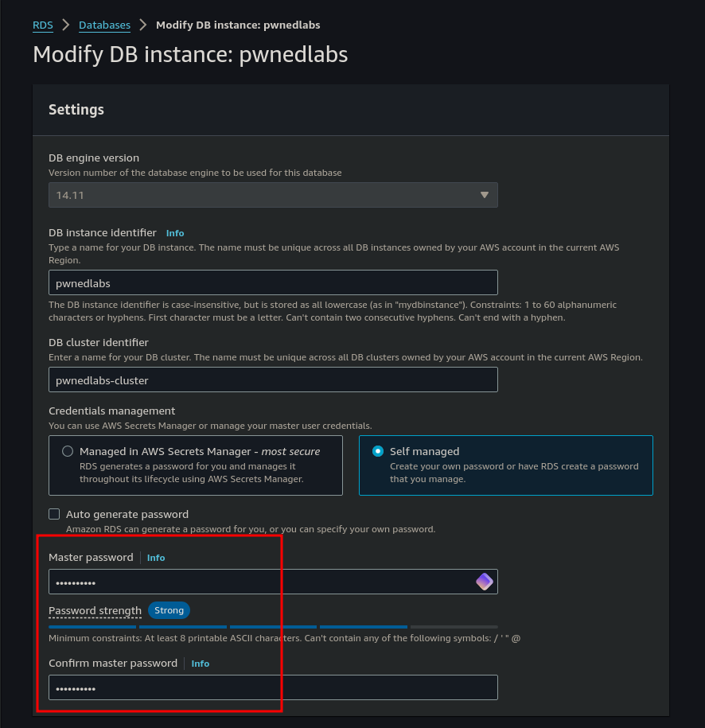Navigate to Databases breadcrumb link
This screenshot has width=705, height=728.
[x=104, y=25]
